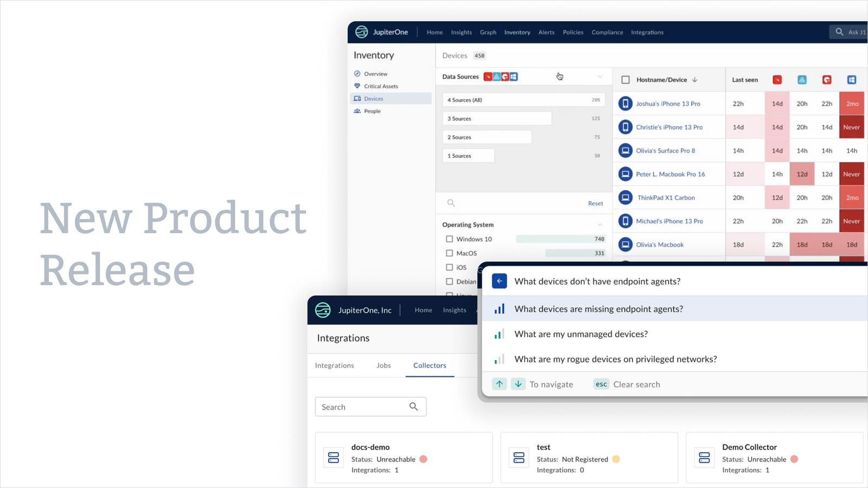Viewport: 868px width, 488px height.
Task: Go to Alerts in the top navigation
Action: click(546, 33)
